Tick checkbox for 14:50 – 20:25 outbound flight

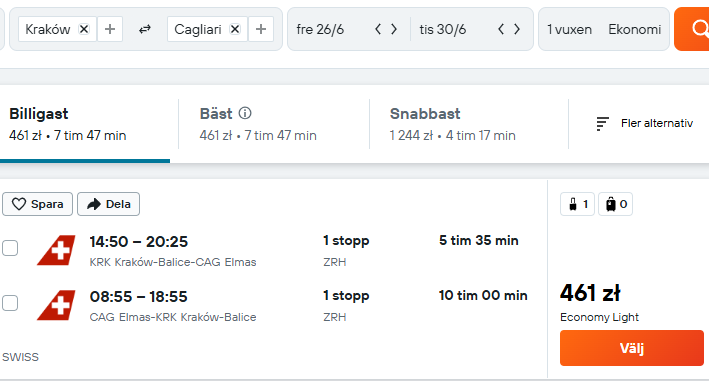(x=10, y=248)
